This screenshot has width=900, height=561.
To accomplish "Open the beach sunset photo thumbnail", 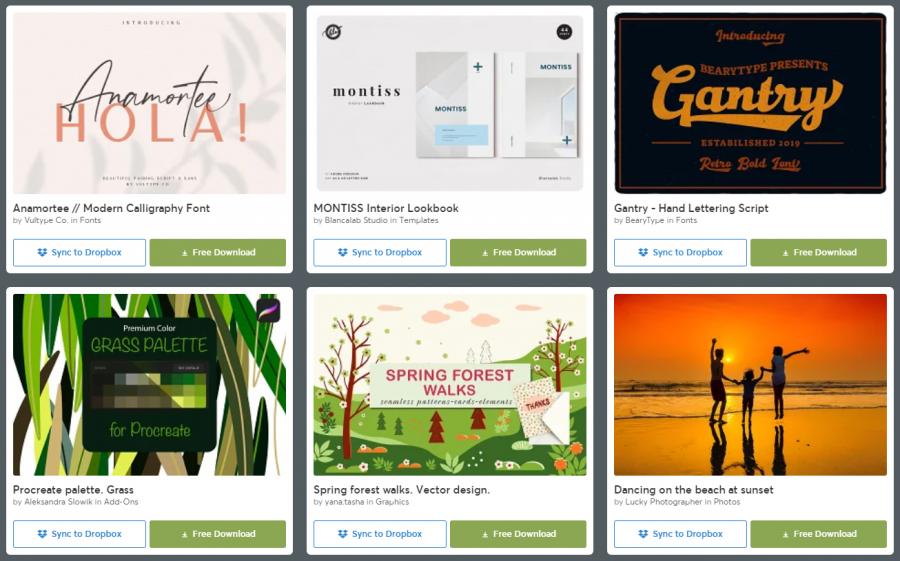I will (x=750, y=385).
